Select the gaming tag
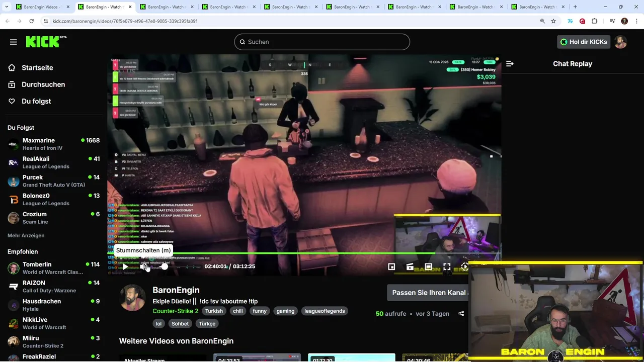 (285, 311)
